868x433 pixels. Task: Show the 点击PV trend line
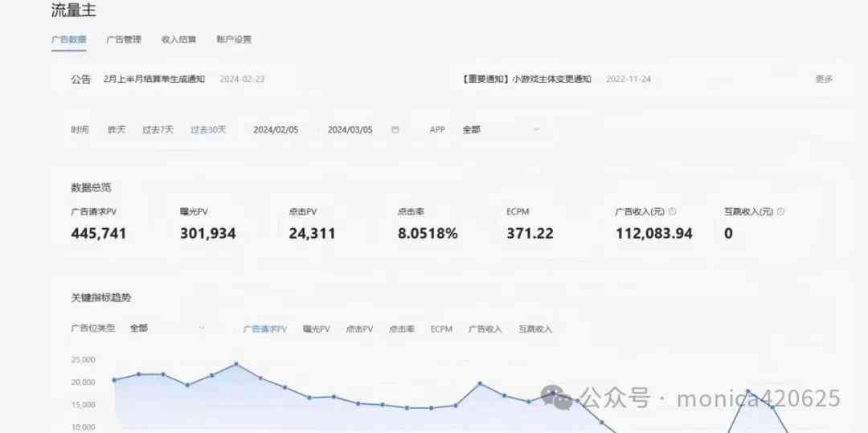[359, 329]
